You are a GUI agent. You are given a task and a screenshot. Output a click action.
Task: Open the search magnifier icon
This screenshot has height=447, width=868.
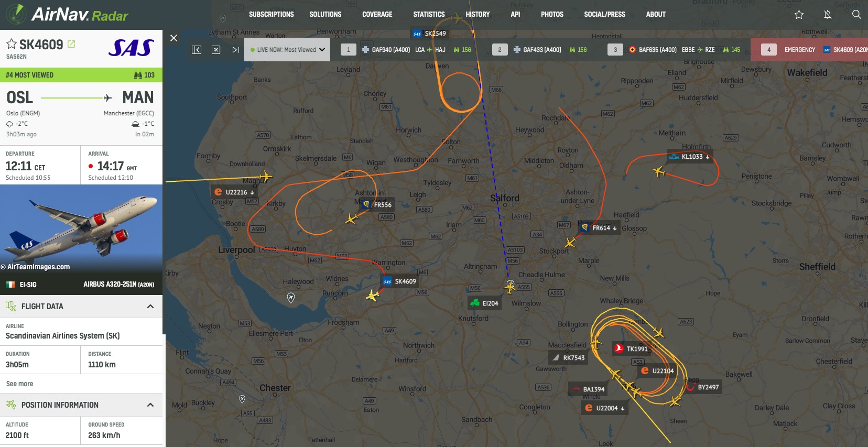point(856,15)
